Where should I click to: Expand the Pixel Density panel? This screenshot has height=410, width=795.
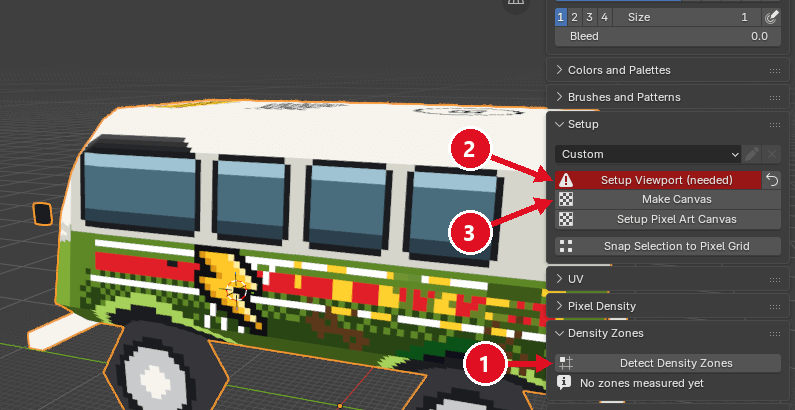point(559,306)
